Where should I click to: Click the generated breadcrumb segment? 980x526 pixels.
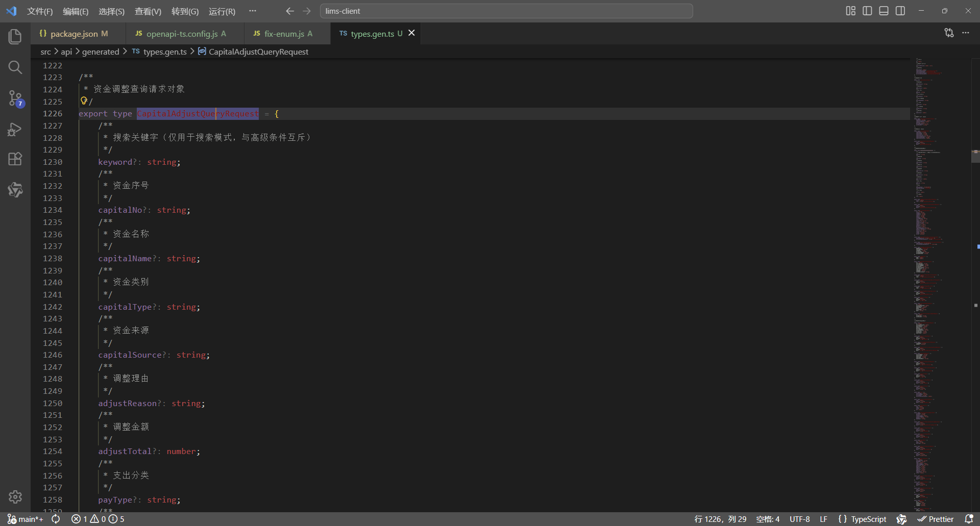pos(101,52)
